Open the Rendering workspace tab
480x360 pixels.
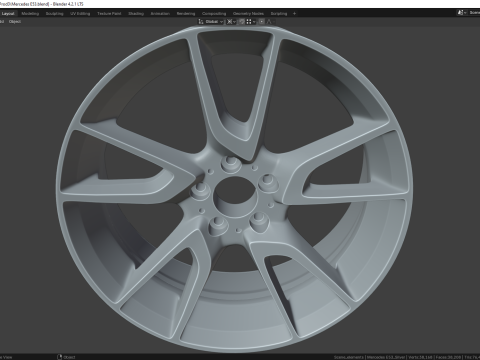pyautogui.click(x=186, y=14)
